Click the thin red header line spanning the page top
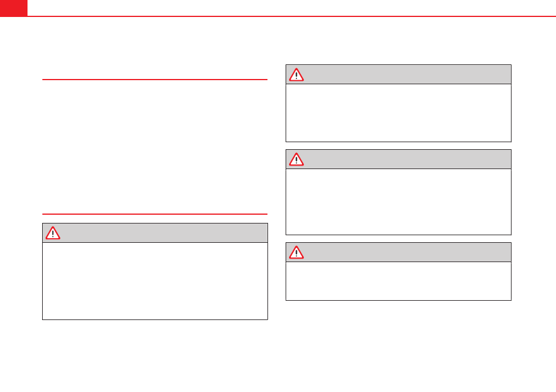The height and width of the screenshot is (392, 556). pyautogui.click(x=291, y=16)
